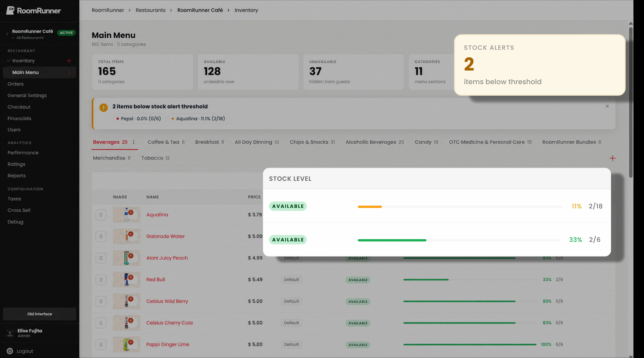The height and width of the screenshot is (358, 644).
Task: Open Red Bull Default dropdown
Action: pyautogui.click(x=291, y=280)
